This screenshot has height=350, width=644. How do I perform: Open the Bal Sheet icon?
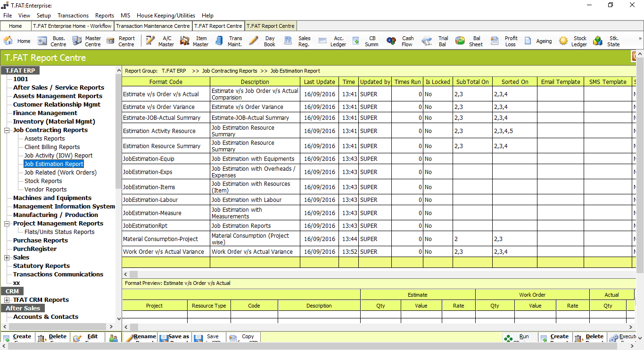click(469, 41)
